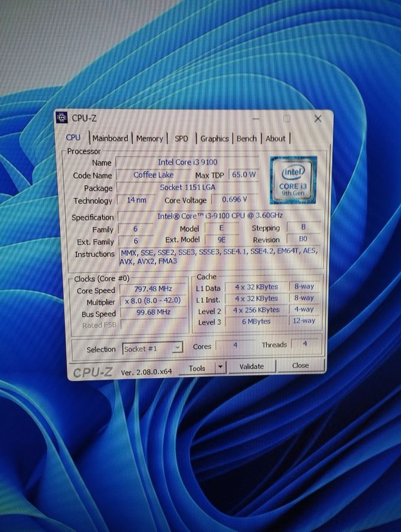Click the Specification text field
Screen dimensions: 401x532
tap(219, 217)
